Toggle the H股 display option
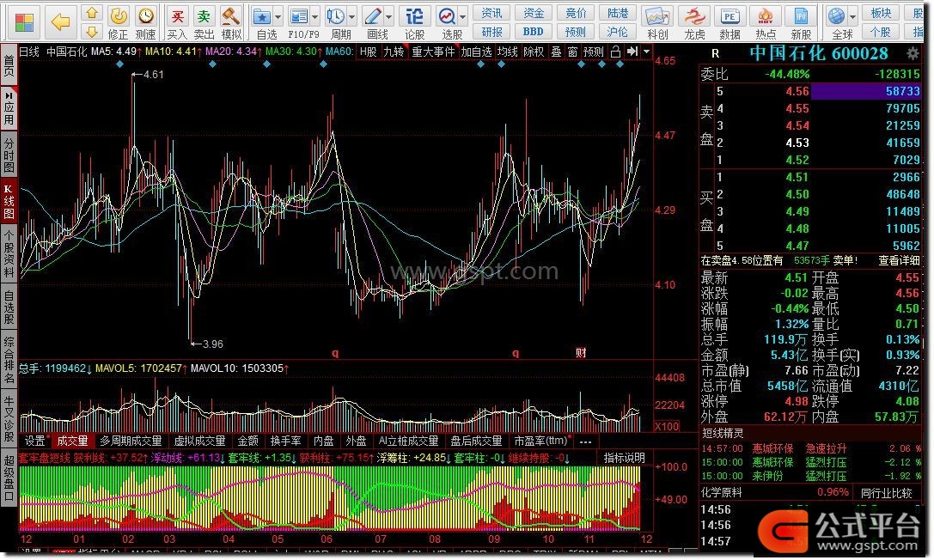Screen dimensions: 934x560 point(369,52)
